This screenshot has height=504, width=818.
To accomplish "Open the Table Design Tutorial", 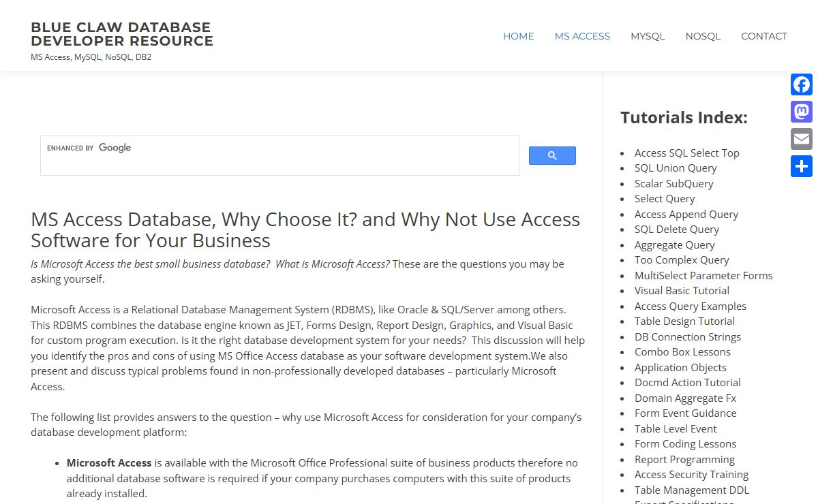I will click(685, 321).
